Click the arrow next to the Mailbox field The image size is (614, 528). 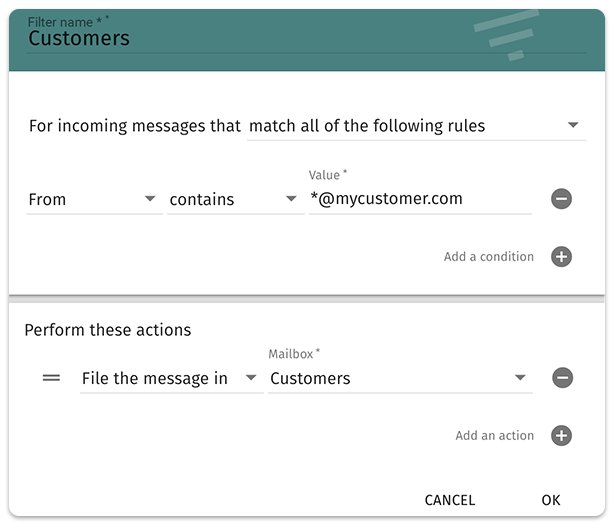pyautogui.click(x=520, y=378)
